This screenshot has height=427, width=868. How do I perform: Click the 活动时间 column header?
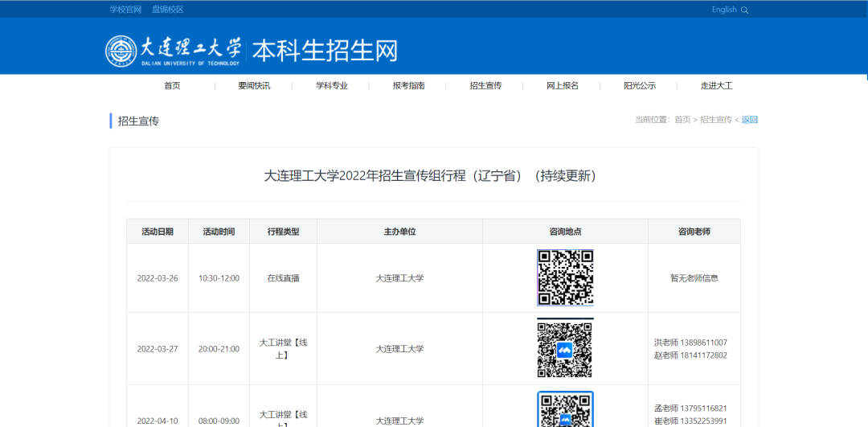pos(219,232)
